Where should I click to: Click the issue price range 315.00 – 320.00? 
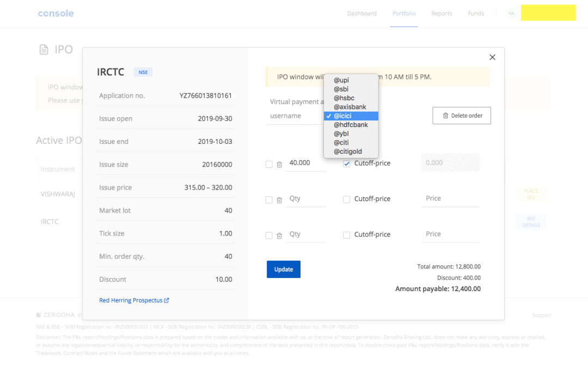[208, 188]
